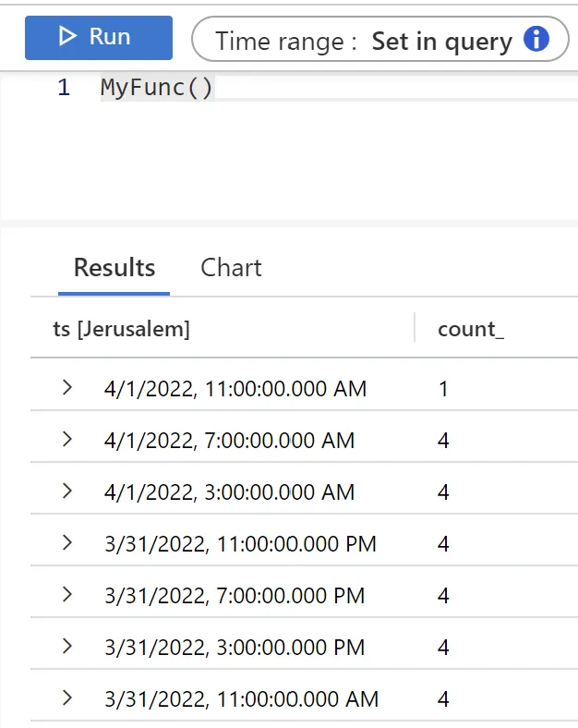Expand the 4/1/2022 11:00 AM row

tap(66, 388)
